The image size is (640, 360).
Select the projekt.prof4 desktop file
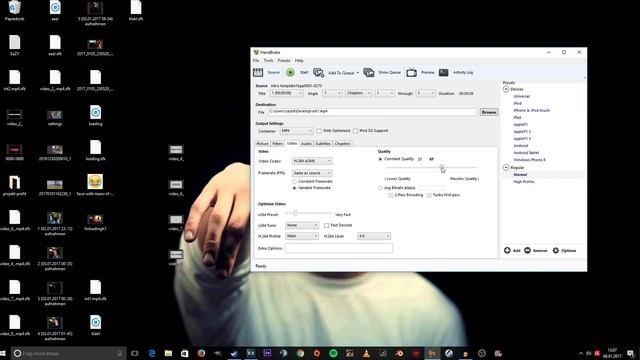click(x=14, y=182)
